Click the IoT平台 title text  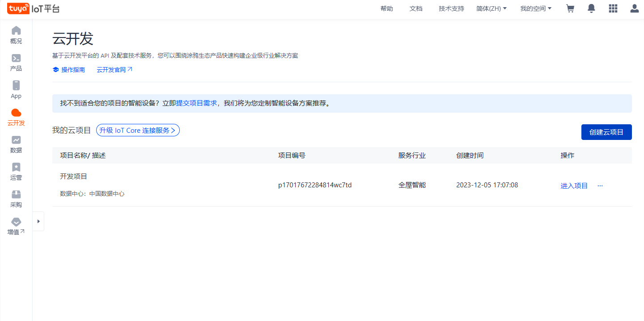click(x=46, y=8)
